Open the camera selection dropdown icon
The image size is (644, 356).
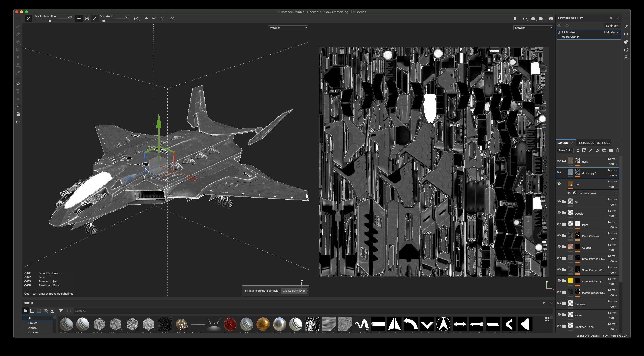pyautogui.click(x=542, y=19)
